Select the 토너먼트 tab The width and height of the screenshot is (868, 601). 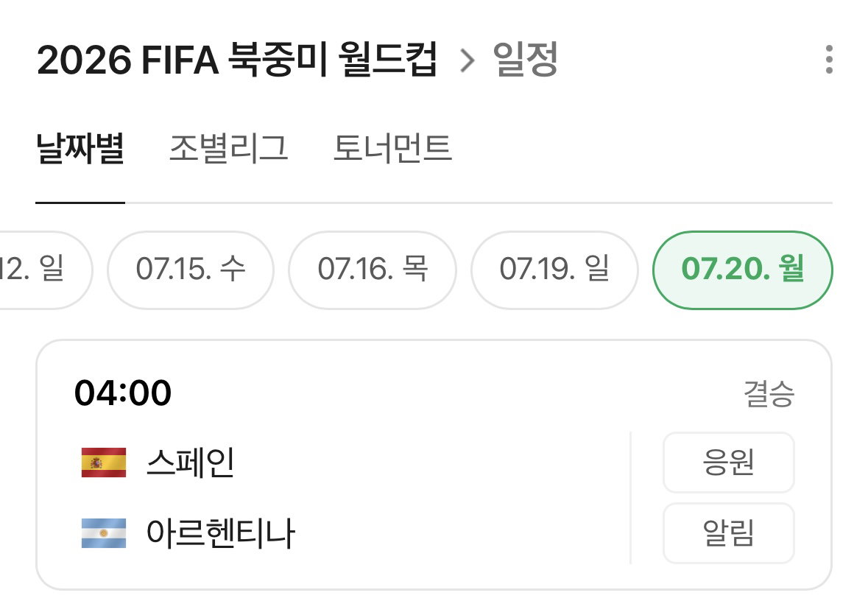pyautogui.click(x=392, y=149)
